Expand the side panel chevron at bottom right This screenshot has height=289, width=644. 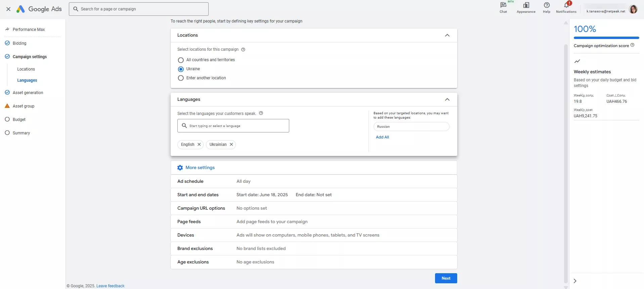575,281
